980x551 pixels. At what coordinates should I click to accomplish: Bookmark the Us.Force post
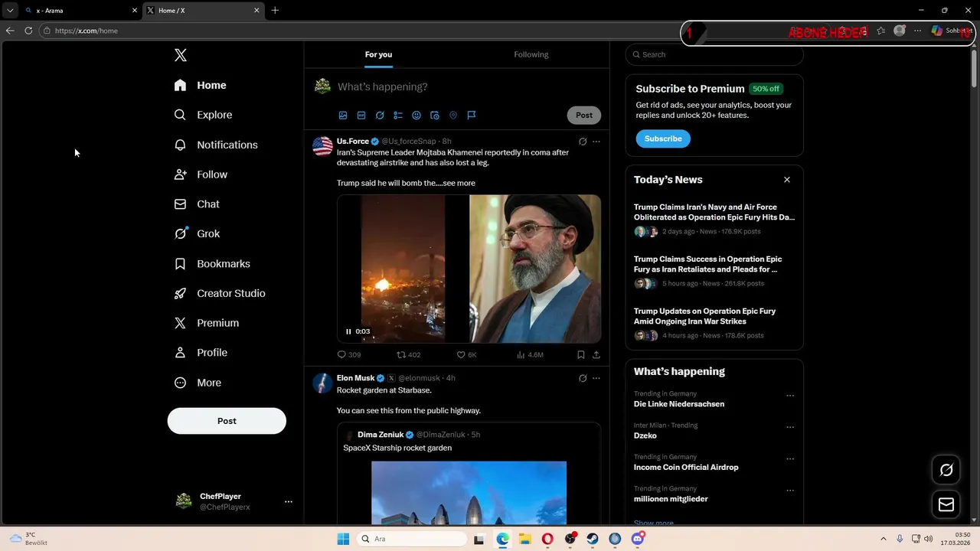[581, 355]
